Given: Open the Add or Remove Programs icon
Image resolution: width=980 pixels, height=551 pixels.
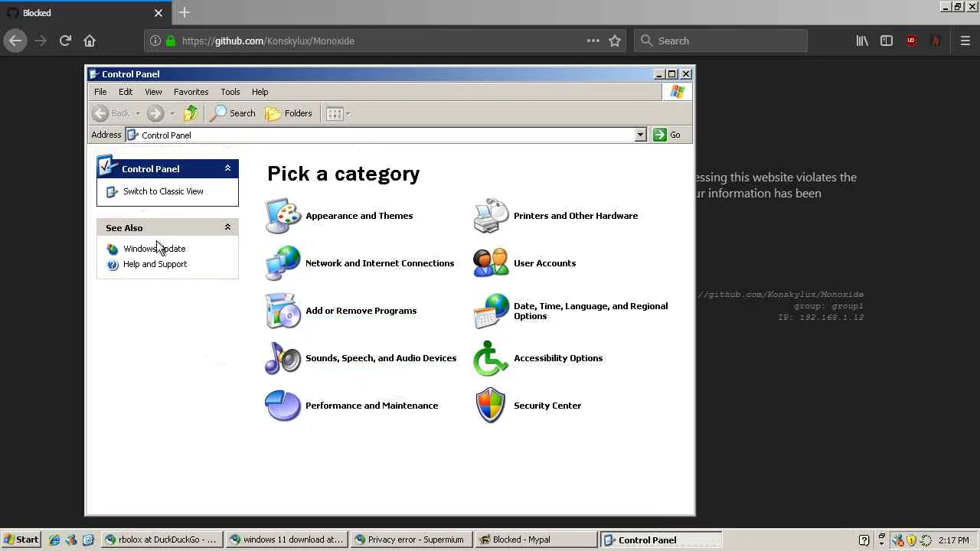Looking at the screenshot, I should tap(283, 311).
